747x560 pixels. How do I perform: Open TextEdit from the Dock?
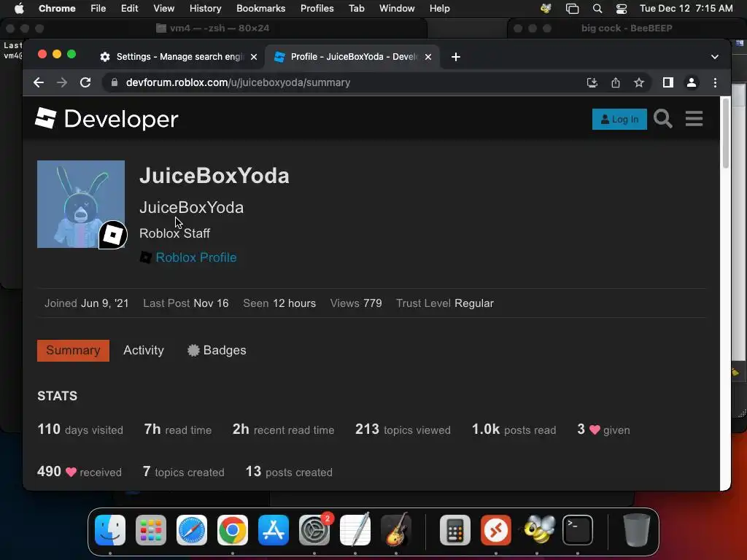pos(355,530)
